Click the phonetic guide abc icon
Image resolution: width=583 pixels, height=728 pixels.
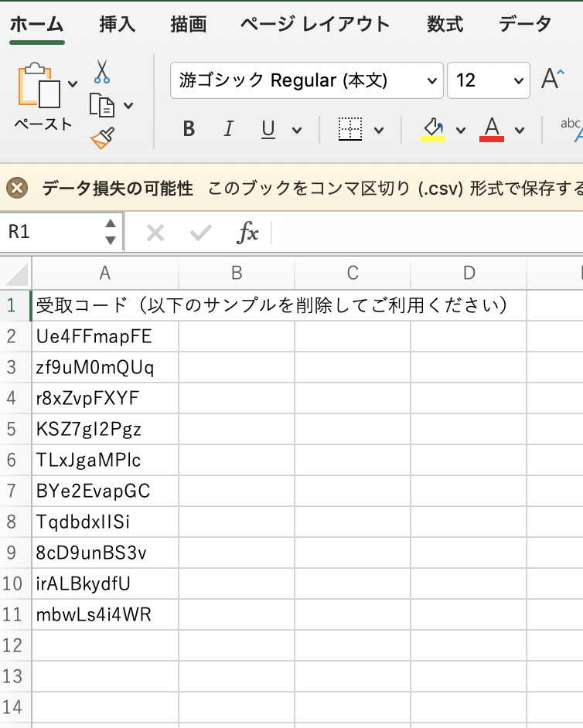point(572,130)
